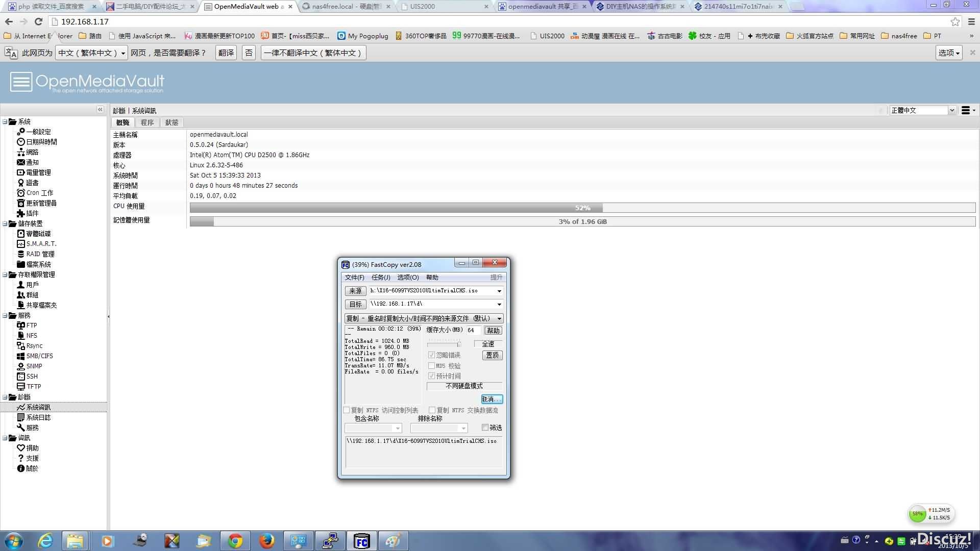Open Firefox from Windows taskbar
This screenshot has height=551, width=980.
[266, 541]
